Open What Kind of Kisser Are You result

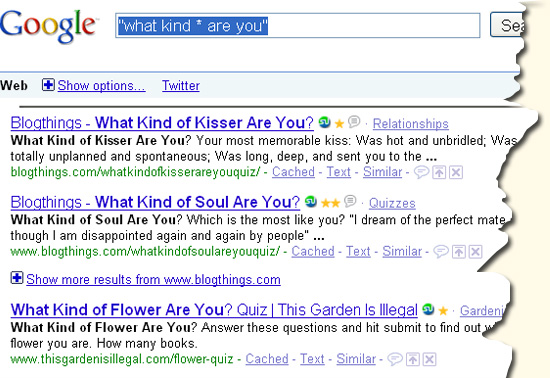click(x=162, y=123)
